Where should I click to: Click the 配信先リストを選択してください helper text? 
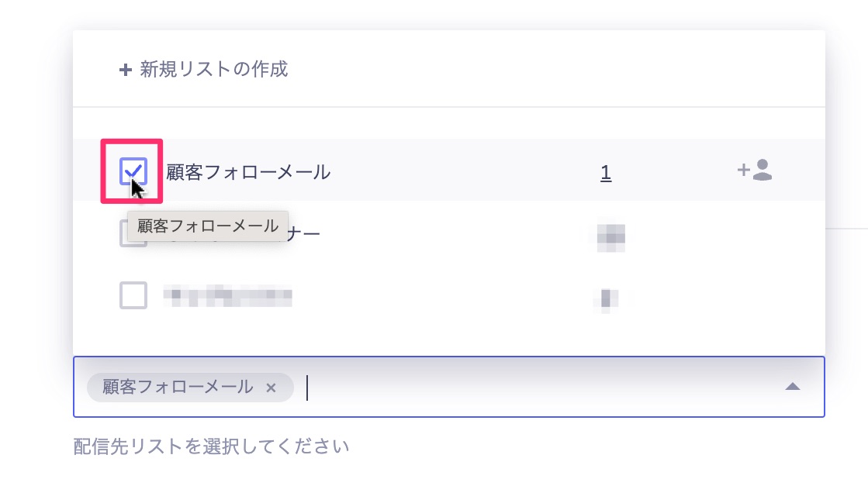pos(211,446)
